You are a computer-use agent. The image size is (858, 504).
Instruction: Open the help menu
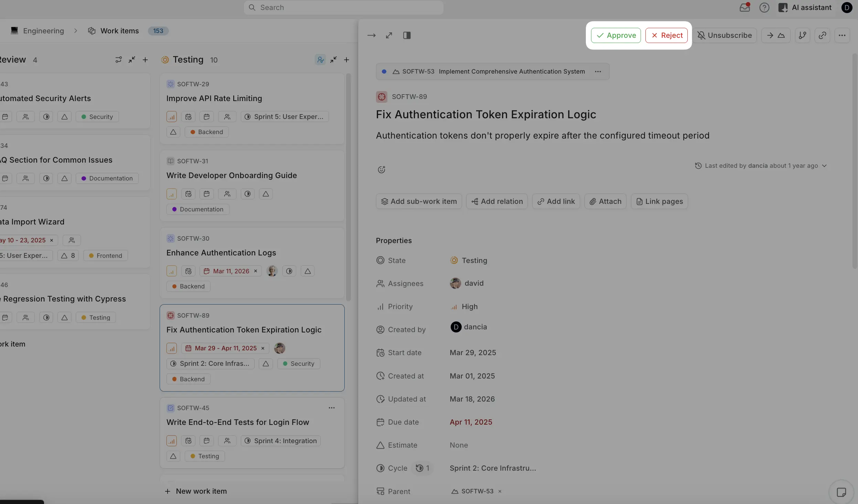(x=764, y=7)
